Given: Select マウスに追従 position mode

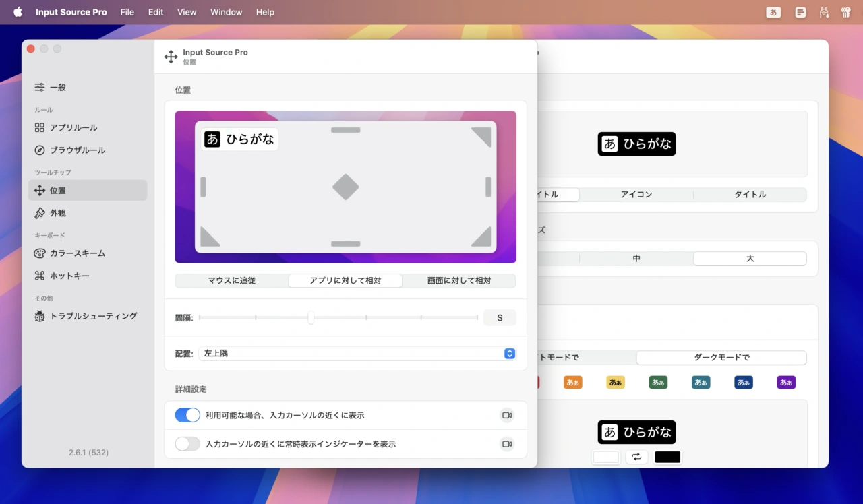Looking at the screenshot, I should (x=231, y=280).
